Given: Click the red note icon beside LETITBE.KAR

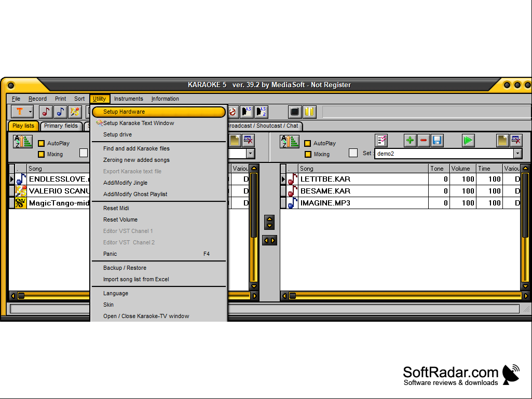Looking at the screenshot, I should tap(292, 179).
